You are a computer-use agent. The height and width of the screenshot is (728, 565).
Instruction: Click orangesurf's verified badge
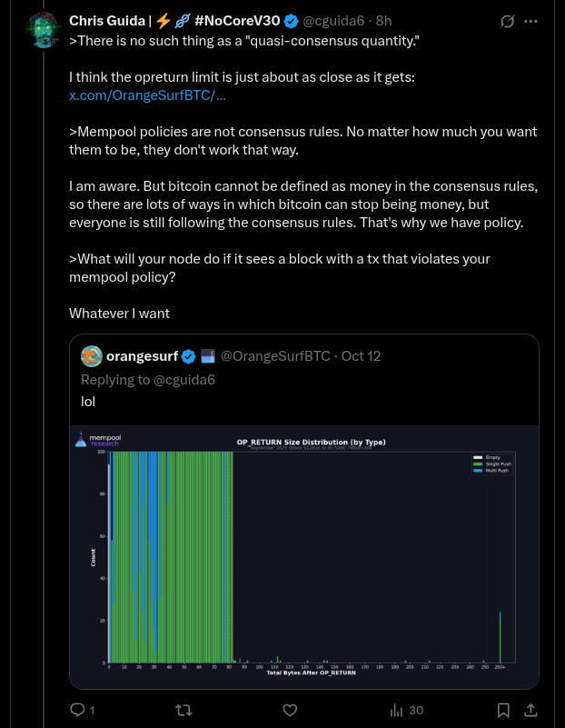[x=188, y=355]
